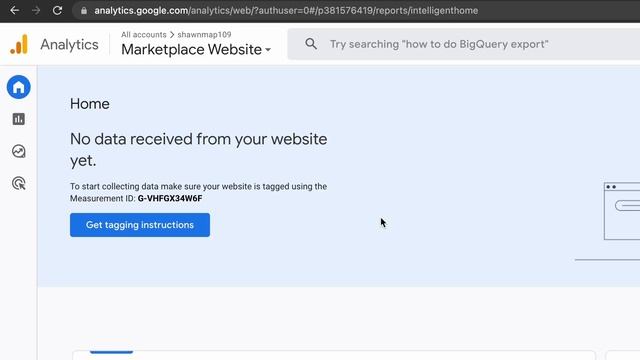Click the Get tagging instructions button

140,225
